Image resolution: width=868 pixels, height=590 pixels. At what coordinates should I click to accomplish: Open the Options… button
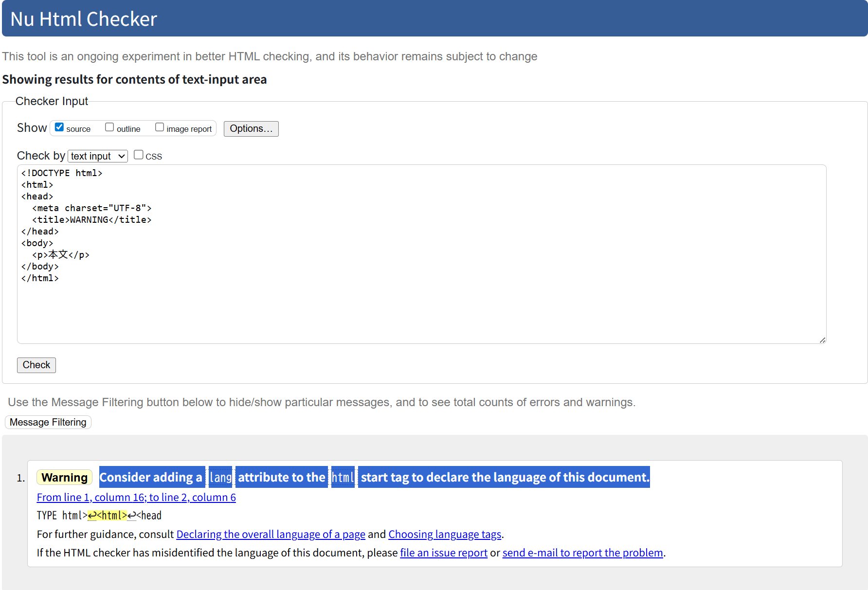pyautogui.click(x=251, y=129)
